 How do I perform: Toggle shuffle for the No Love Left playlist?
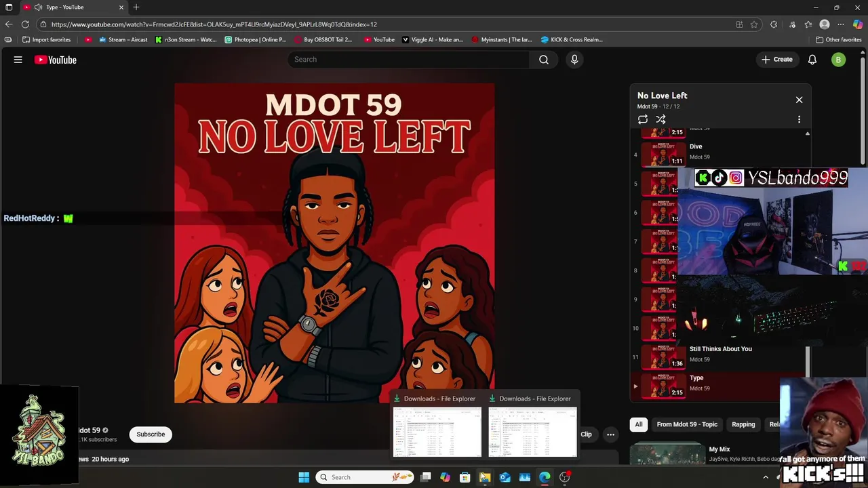[660, 119]
